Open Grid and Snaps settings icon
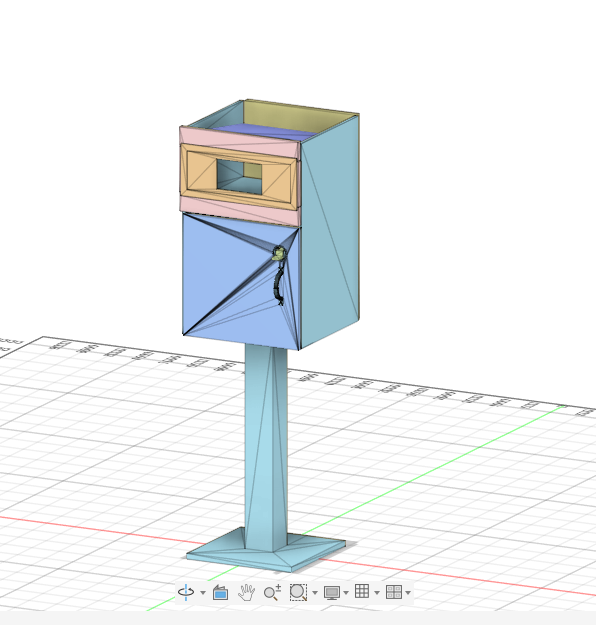This screenshot has height=625, width=596. 362,591
